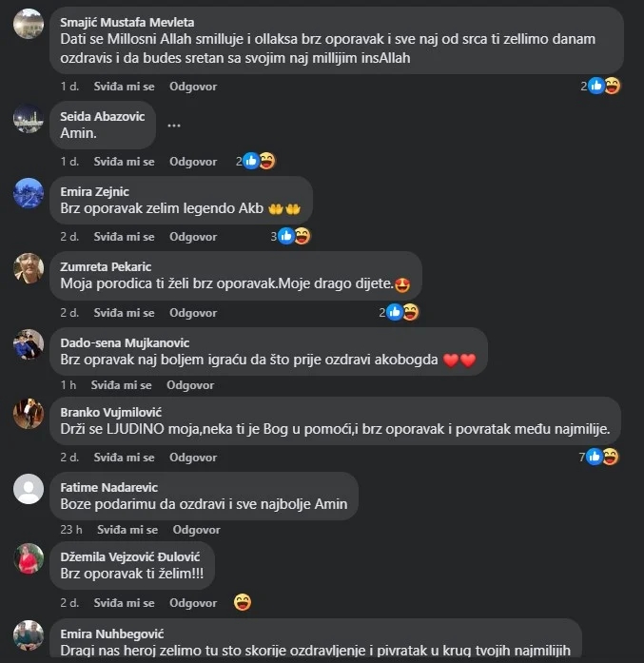Image resolution: width=644 pixels, height=663 pixels.
Task: Reply to Branko Vujmilović's comment via Odgovor
Action: 193,458
